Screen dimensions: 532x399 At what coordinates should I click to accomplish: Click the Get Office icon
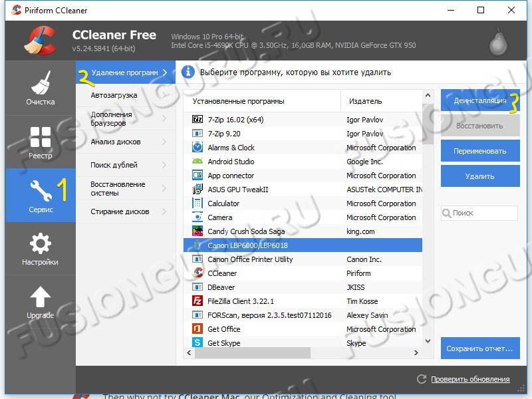point(198,329)
